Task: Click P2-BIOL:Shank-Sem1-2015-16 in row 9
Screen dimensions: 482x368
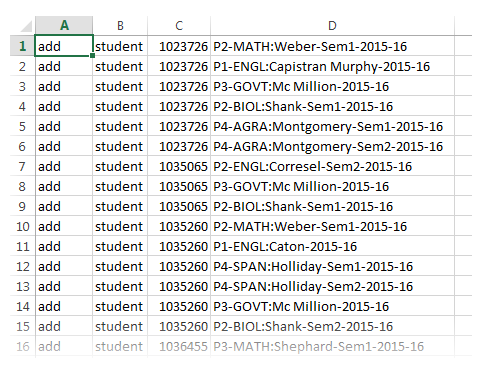Action: (332, 206)
